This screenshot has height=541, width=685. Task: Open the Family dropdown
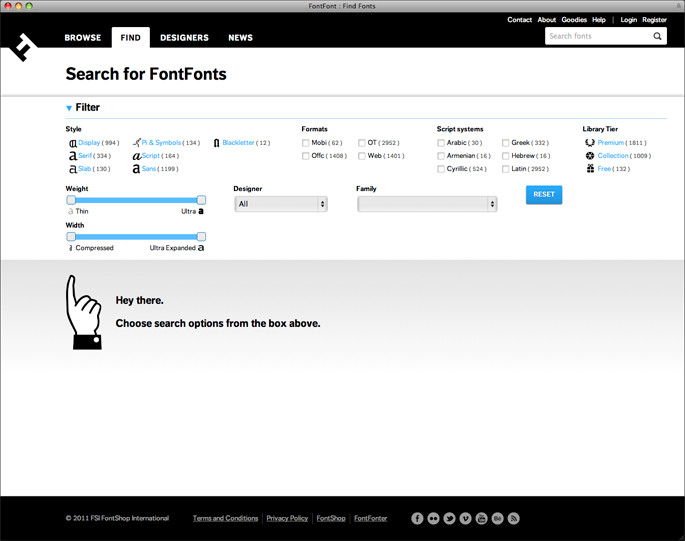(427, 204)
